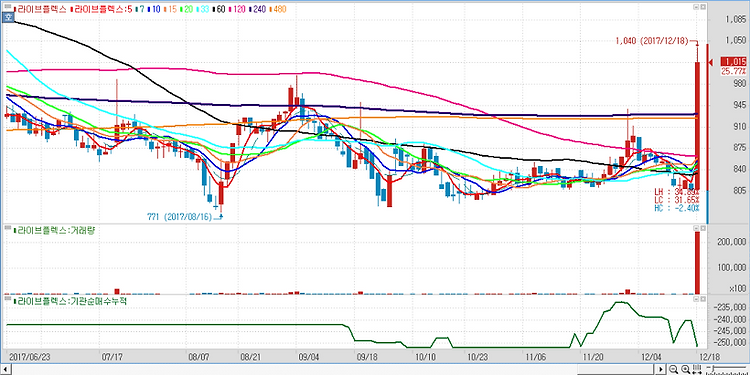Image resolution: width=750 pixels, height=375 pixels.
Task: Click the 1,015 current price tag
Action: [733, 62]
